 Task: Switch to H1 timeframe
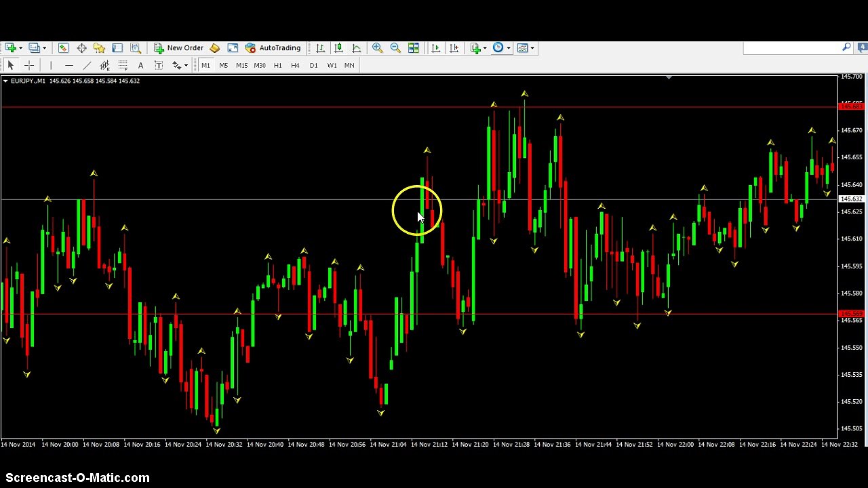[x=277, y=65]
